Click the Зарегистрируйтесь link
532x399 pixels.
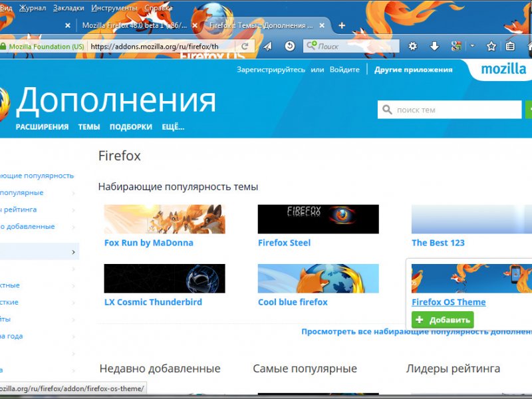271,70
